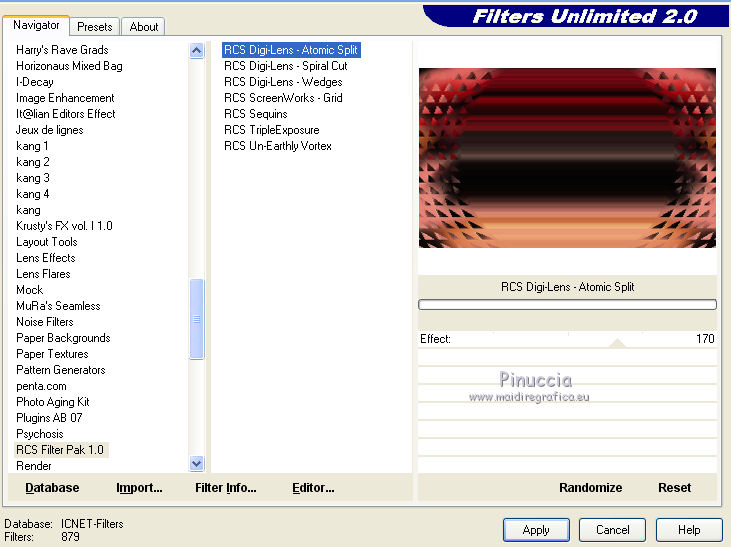Select Jeux de lignes category
Viewport: 731px width, 547px height.
(49, 130)
